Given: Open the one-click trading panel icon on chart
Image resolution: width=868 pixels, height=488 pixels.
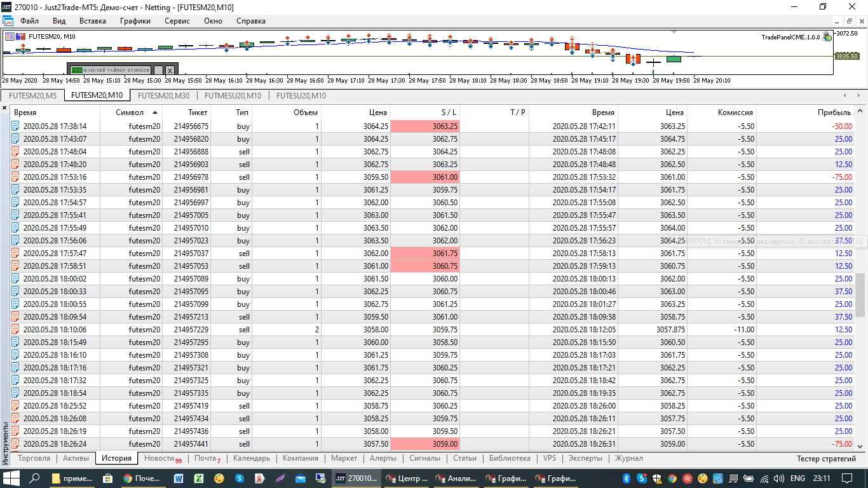Looking at the screenshot, I should click(x=10, y=36).
